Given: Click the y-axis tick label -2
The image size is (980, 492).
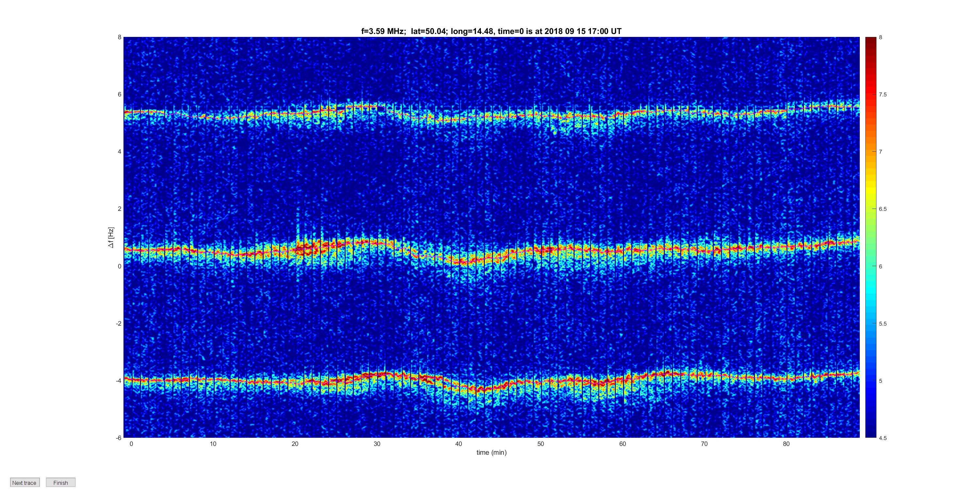Looking at the screenshot, I should pyautogui.click(x=118, y=323).
